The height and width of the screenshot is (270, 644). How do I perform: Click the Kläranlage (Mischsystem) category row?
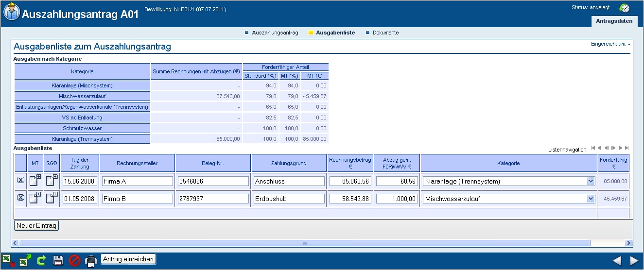coord(82,85)
